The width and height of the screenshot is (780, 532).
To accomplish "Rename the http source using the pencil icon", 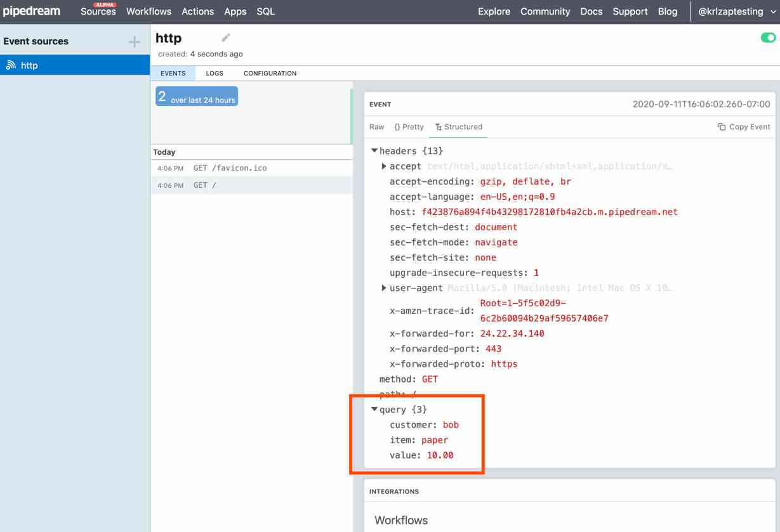I will [225, 37].
